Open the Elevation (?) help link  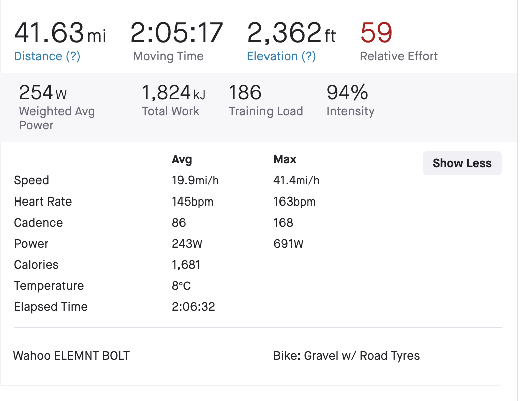281,56
